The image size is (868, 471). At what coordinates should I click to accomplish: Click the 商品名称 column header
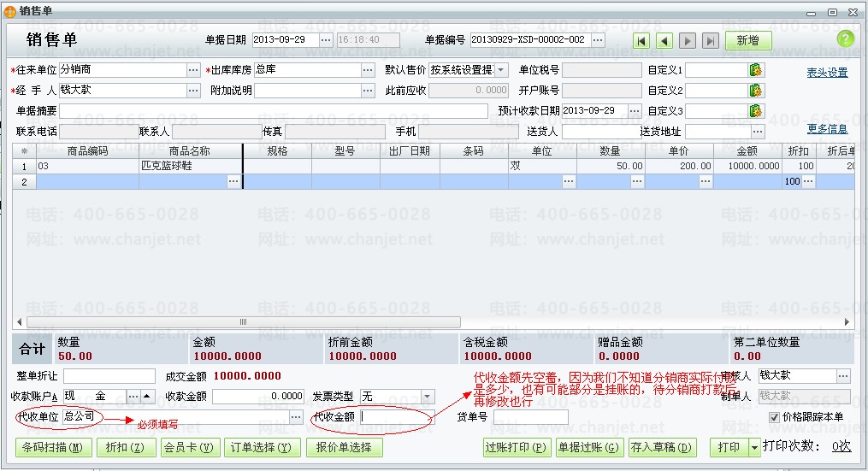click(189, 151)
